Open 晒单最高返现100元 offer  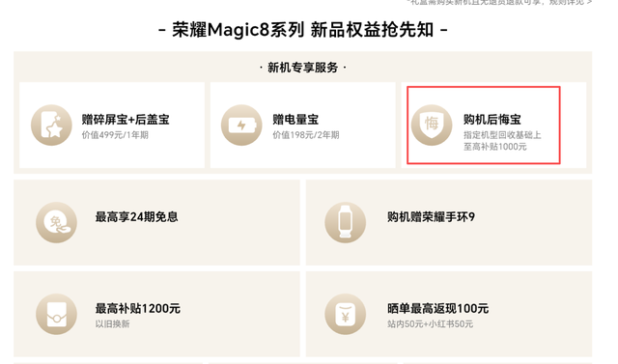449,314
